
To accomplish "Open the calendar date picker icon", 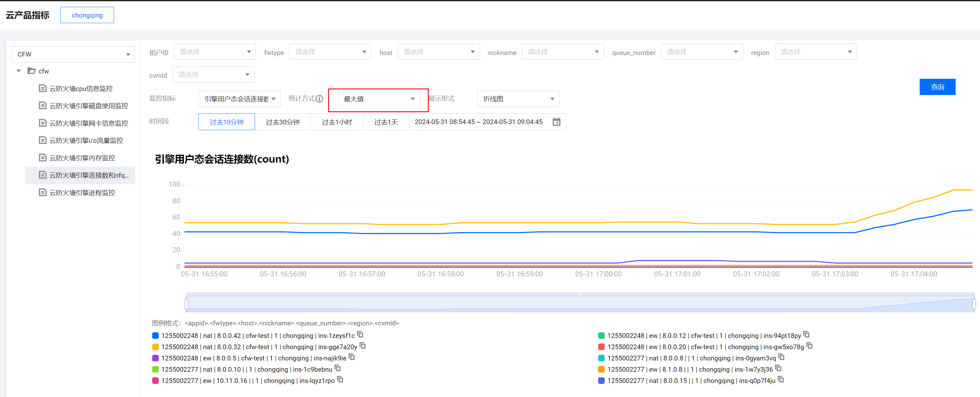I will 556,122.
